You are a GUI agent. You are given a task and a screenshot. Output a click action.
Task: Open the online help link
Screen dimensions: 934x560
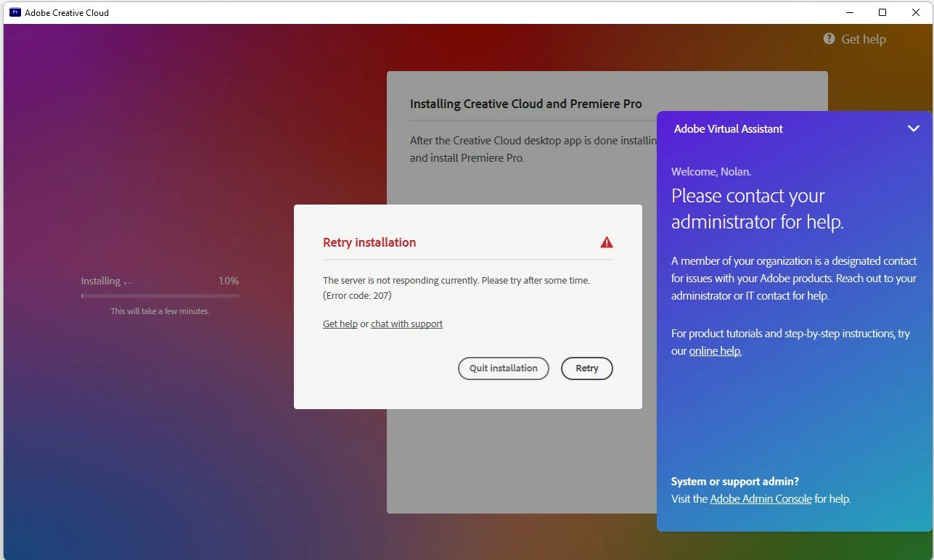[x=716, y=351]
